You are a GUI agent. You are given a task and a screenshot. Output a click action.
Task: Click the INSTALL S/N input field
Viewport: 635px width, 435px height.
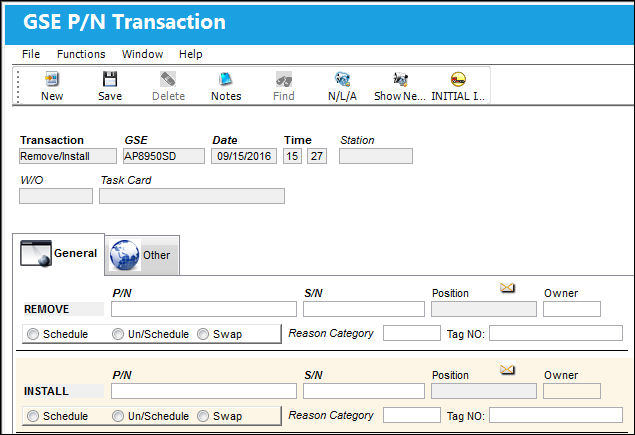click(364, 391)
